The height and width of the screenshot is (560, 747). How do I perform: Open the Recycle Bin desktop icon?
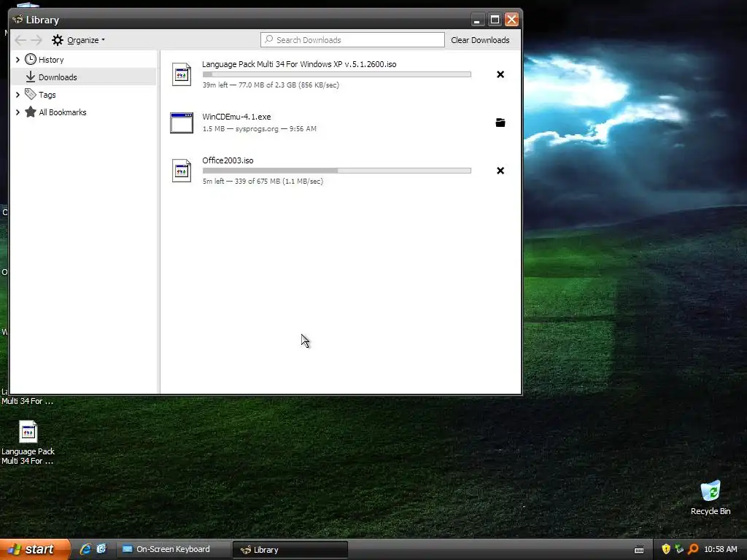[x=711, y=497]
